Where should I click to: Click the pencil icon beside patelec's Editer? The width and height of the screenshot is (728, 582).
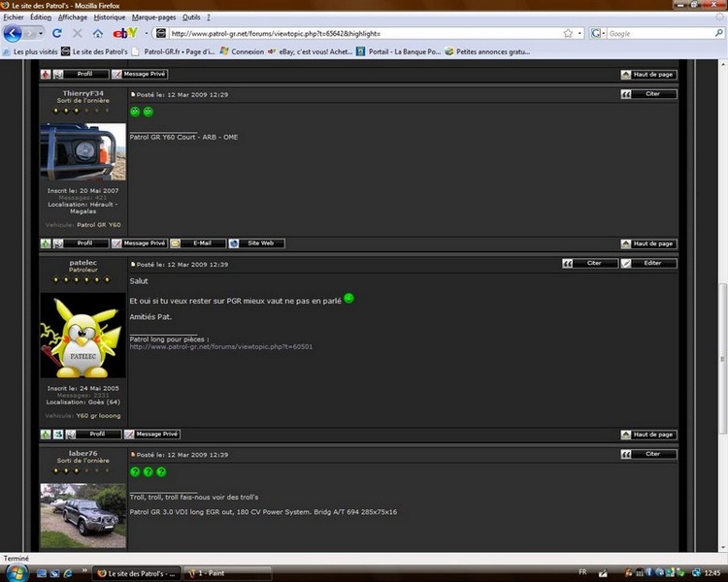click(626, 264)
